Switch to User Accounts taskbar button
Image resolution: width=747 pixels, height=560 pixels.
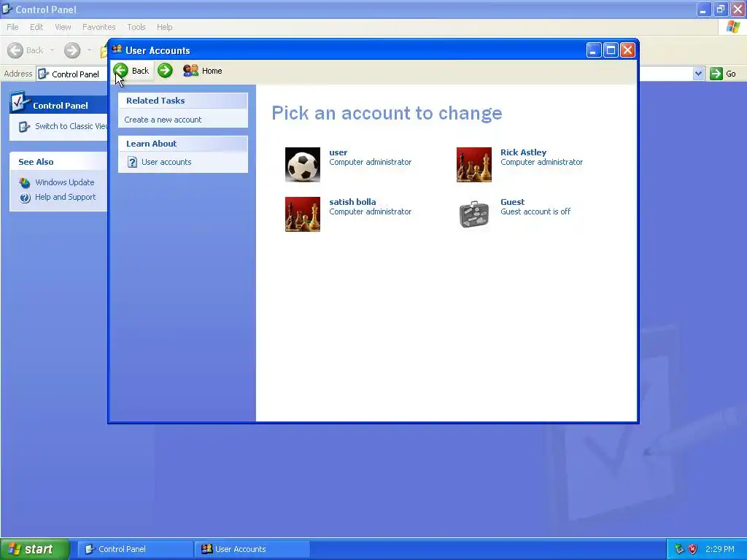click(252, 549)
